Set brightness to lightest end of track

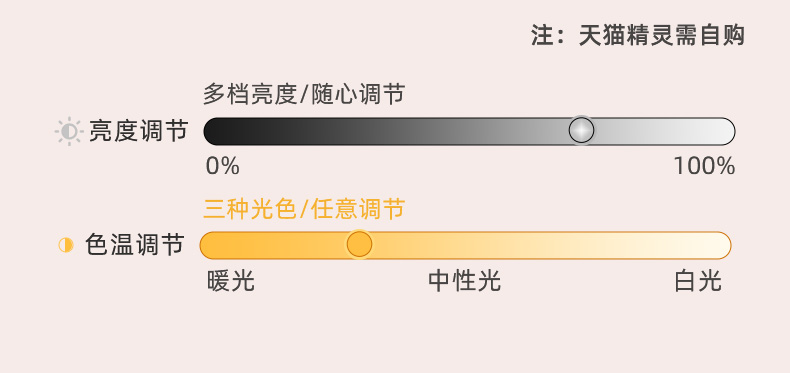[727, 132]
